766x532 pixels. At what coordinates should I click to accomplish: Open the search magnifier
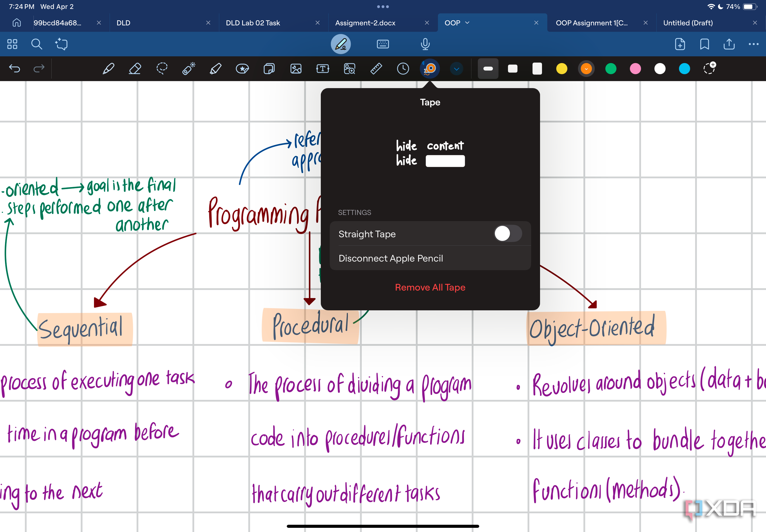(37, 44)
